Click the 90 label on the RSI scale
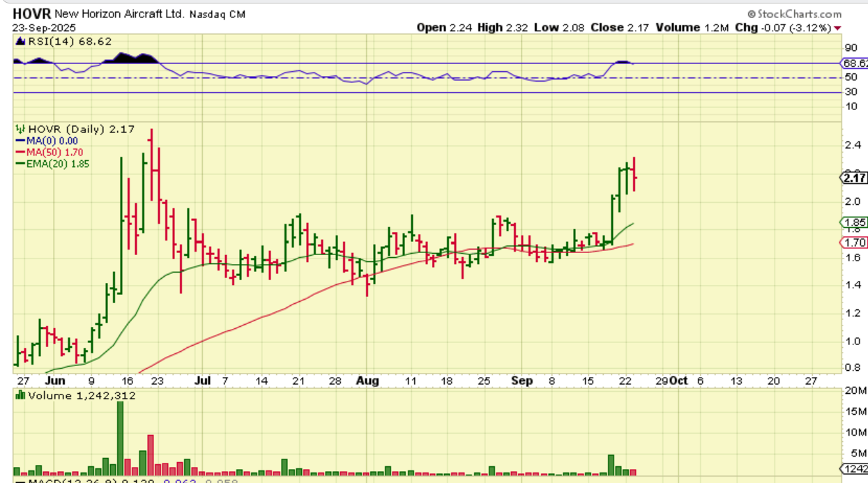 [851, 48]
